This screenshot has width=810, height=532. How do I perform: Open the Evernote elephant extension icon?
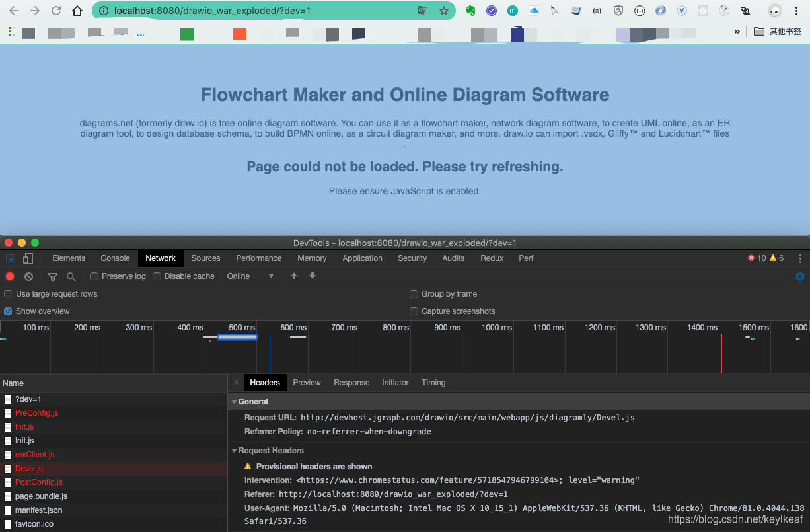pyautogui.click(x=470, y=11)
